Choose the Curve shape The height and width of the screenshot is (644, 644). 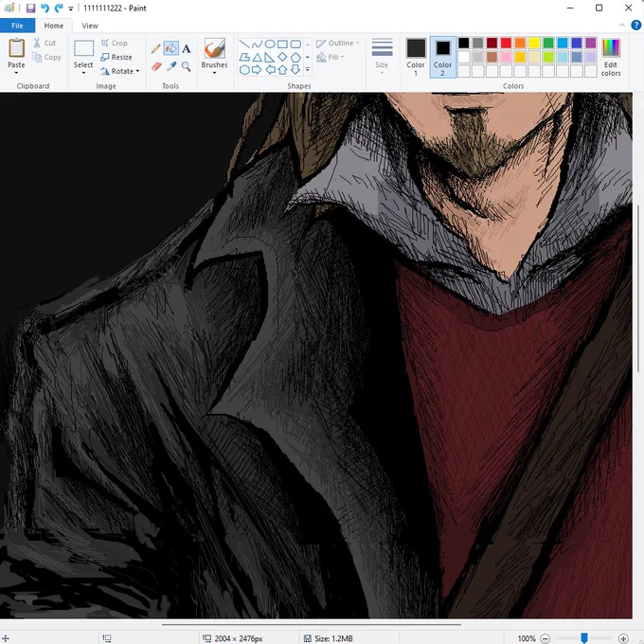[x=257, y=44]
